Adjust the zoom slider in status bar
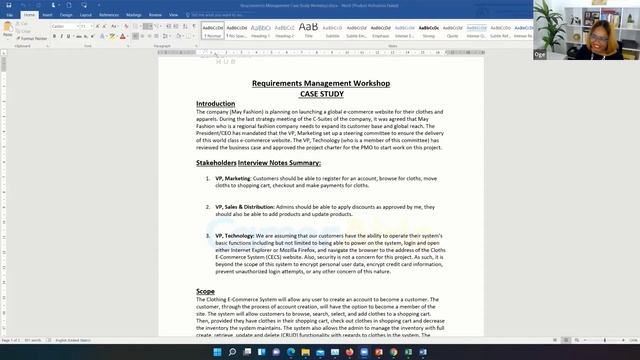This screenshot has width=640, height=360. tap(605, 340)
